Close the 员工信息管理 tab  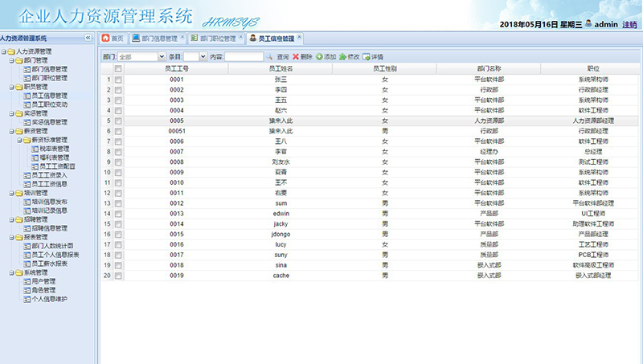[299, 37]
